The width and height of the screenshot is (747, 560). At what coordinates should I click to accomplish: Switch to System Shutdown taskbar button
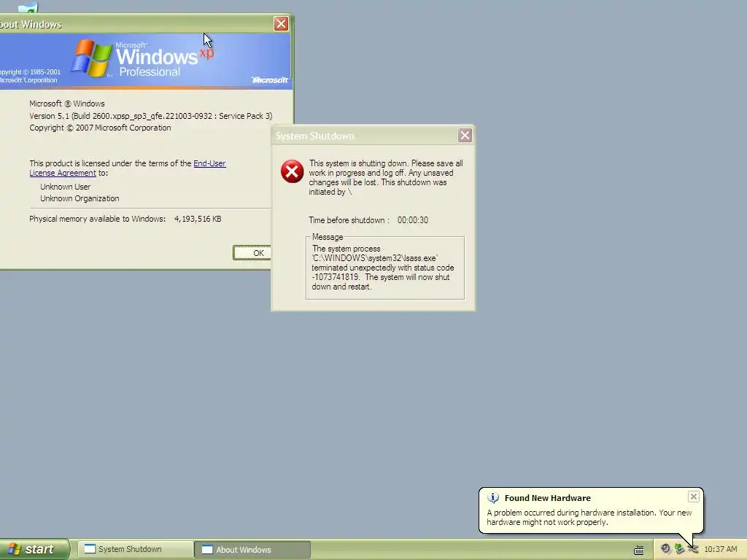tap(135, 549)
